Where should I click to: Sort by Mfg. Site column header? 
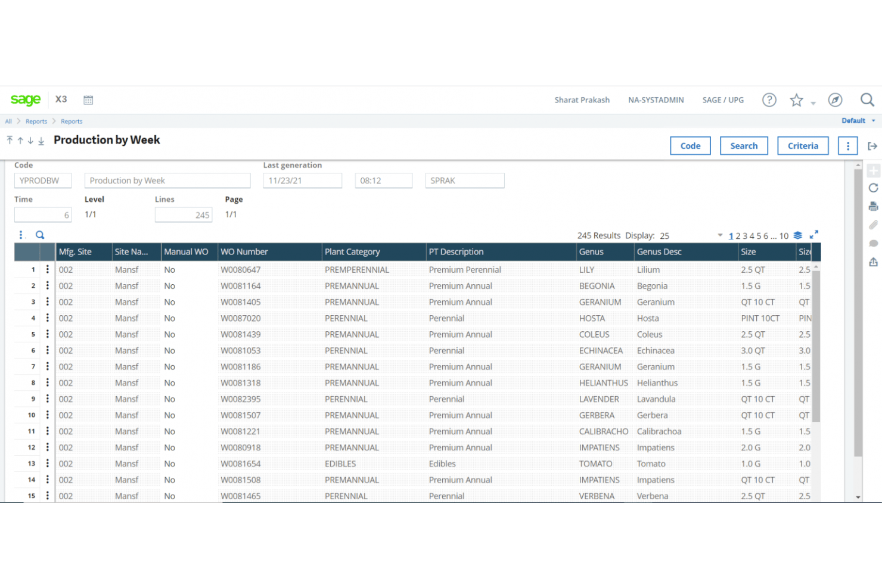pyautogui.click(x=83, y=252)
